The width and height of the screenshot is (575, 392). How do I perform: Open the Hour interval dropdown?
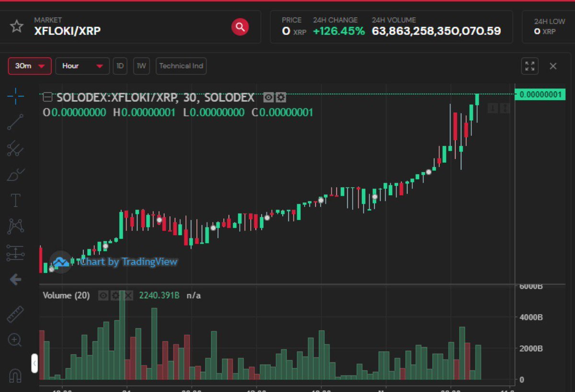click(82, 66)
